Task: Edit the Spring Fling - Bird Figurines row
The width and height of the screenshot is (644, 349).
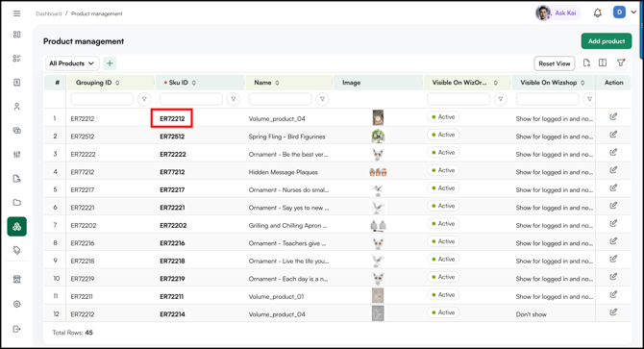Action: (613, 135)
